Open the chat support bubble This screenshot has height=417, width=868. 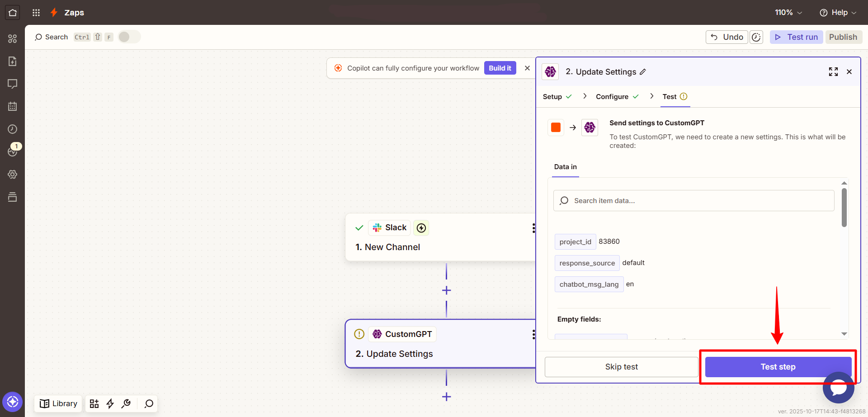pos(839,388)
